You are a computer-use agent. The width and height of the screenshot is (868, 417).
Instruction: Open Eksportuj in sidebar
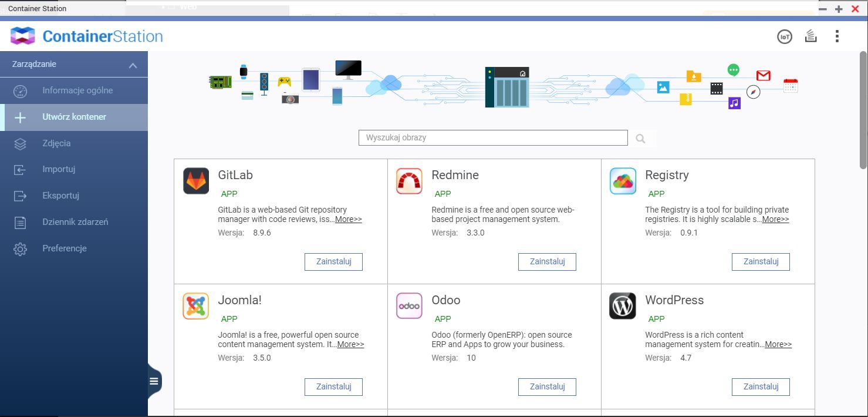pyautogui.click(x=74, y=196)
